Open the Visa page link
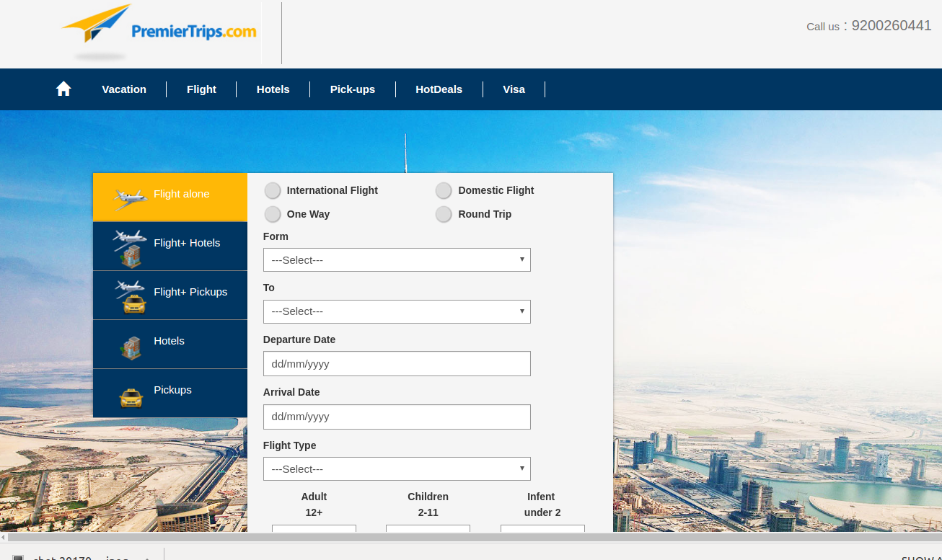 coord(514,89)
